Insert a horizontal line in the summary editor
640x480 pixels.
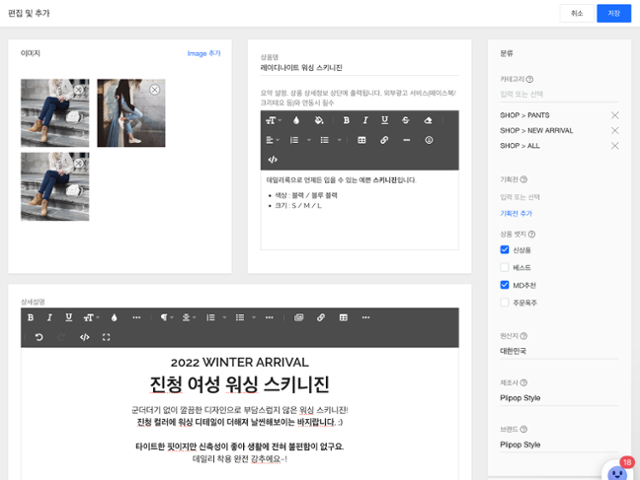click(407, 140)
